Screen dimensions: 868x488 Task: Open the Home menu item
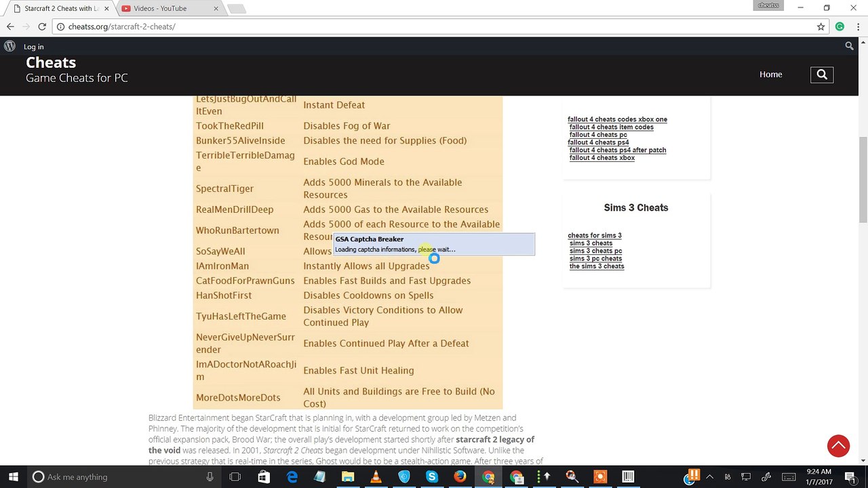pyautogui.click(x=771, y=75)
